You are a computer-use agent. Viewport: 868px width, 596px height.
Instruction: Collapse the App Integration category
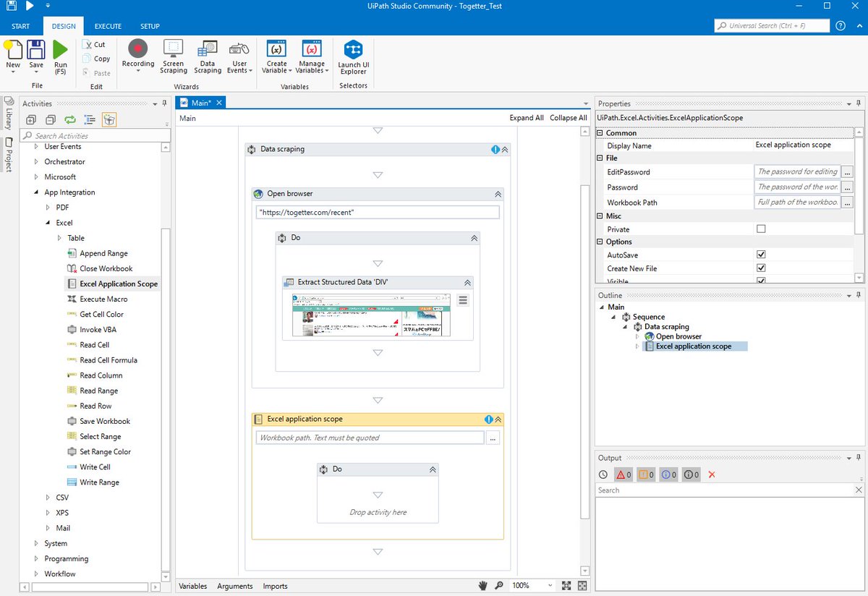pyautogui.click(x=36, y=192)
